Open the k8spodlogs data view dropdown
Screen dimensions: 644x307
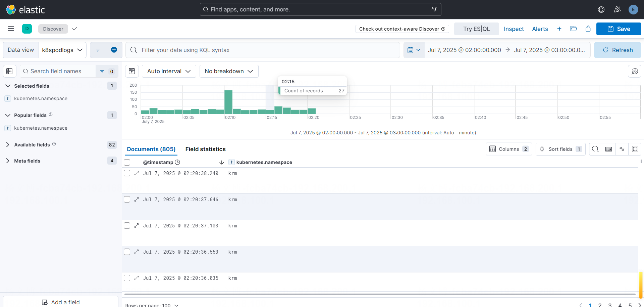(x=62, y=50)
